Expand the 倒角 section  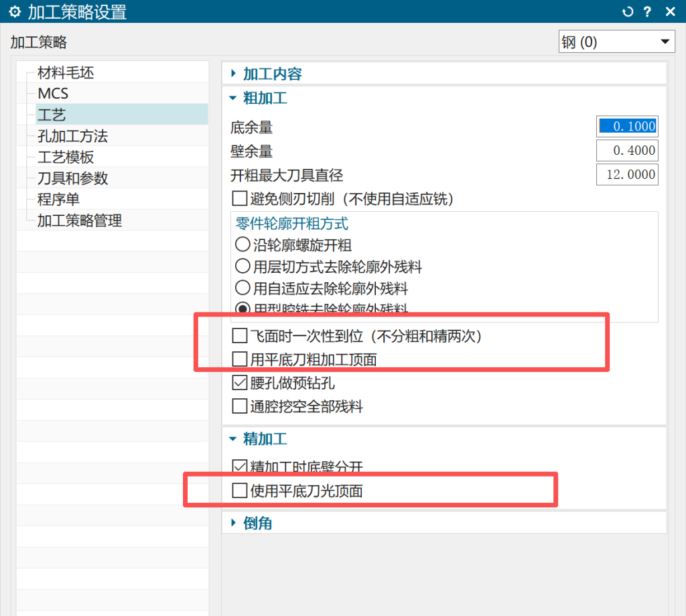(234, 523)
